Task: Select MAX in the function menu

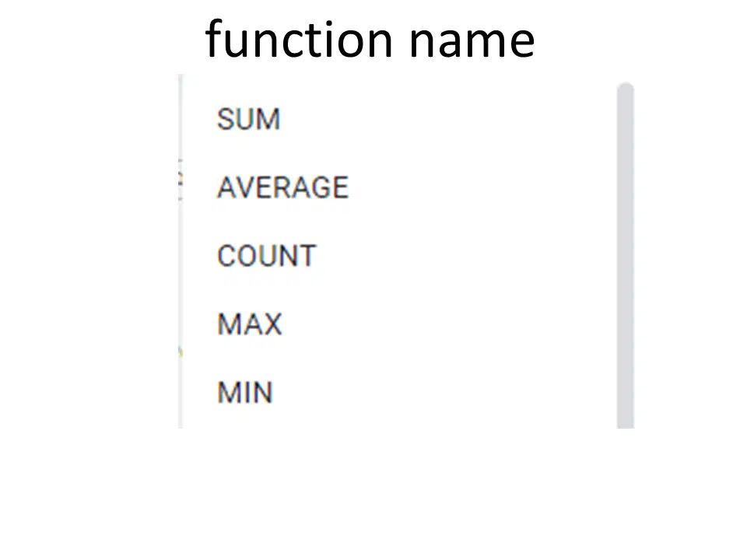Action: (x=250, y=324)
